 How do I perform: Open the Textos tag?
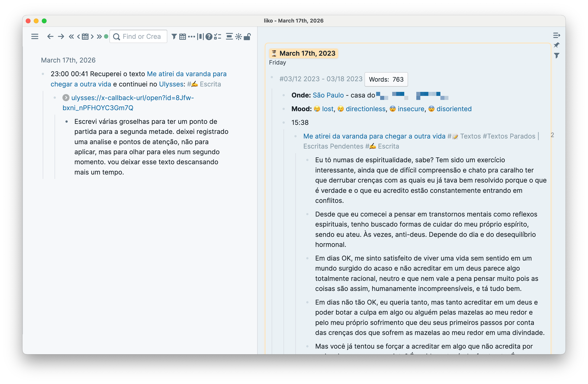tap(464, 136)
